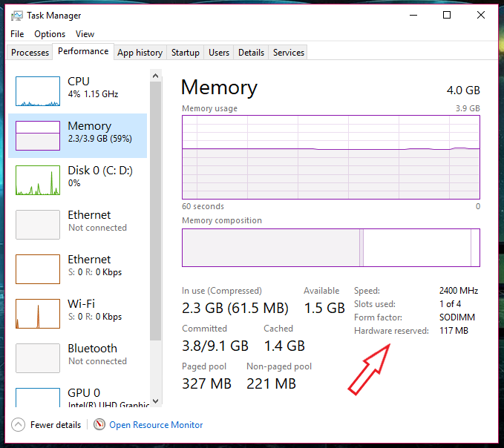Switch to the Processes tab
The width and height of the screenshot is (504, 448).
[30, 53]
